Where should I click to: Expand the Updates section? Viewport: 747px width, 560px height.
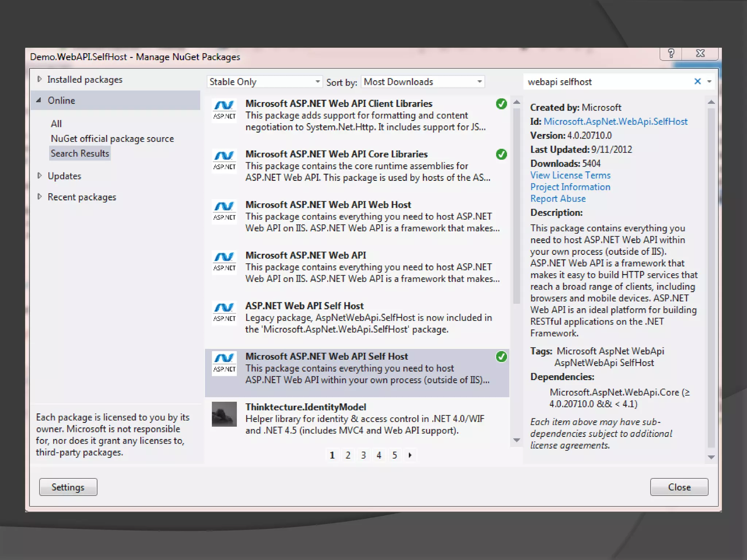tap(39, 176)
